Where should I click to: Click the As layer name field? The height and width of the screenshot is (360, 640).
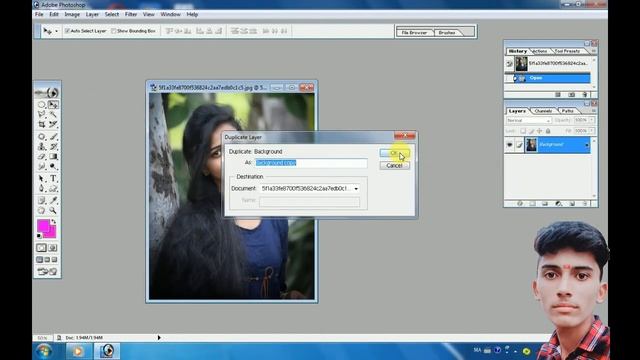click(311, 163)
